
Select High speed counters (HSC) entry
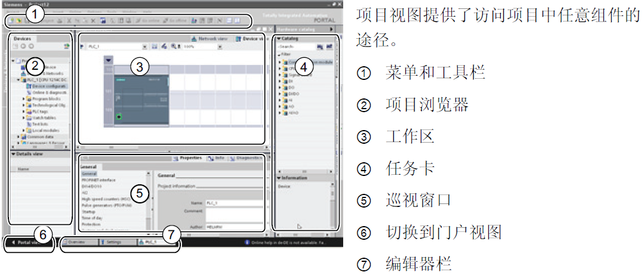click(106, 199)
